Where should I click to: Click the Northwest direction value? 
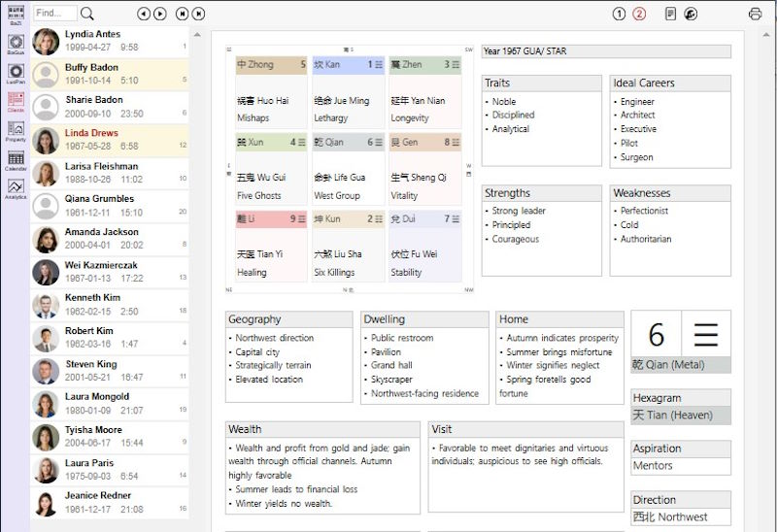(681, 517)
